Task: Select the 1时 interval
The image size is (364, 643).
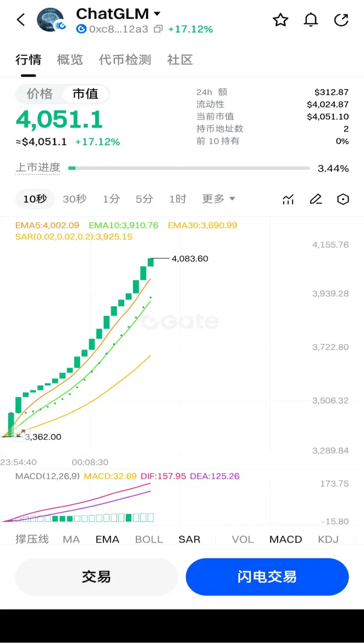Action: (x=178, y=198)
